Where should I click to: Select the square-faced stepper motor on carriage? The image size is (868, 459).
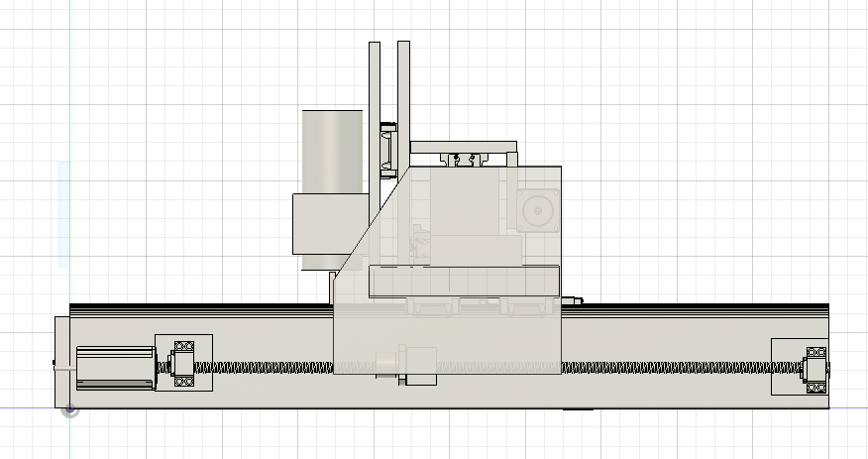click(538, 211)
